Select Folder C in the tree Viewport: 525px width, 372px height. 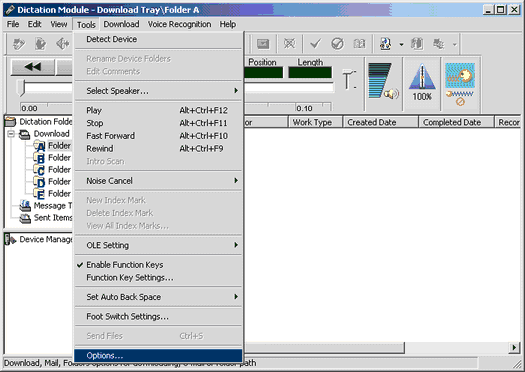(x=53, y=170)
